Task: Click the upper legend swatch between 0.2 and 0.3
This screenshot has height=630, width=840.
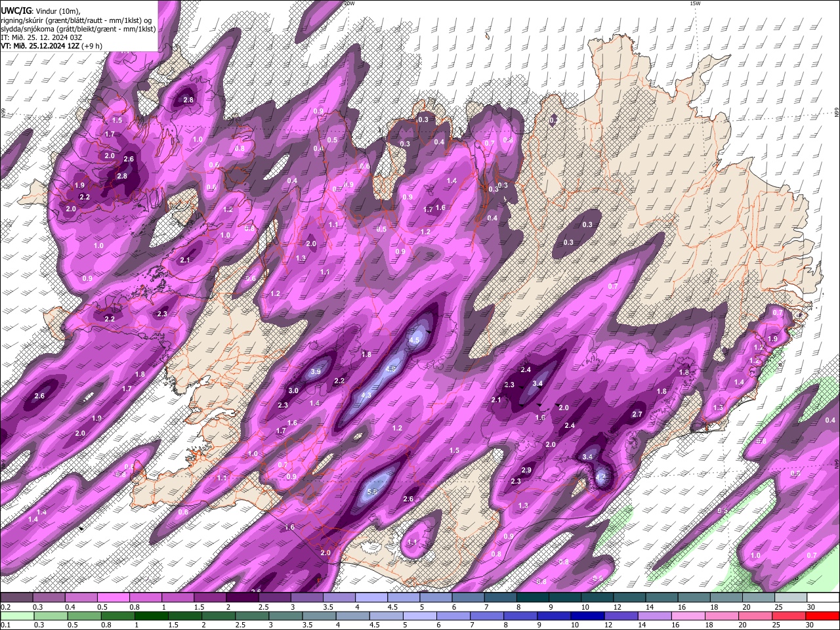Action: pyautogui.click(x=16, y=598)
